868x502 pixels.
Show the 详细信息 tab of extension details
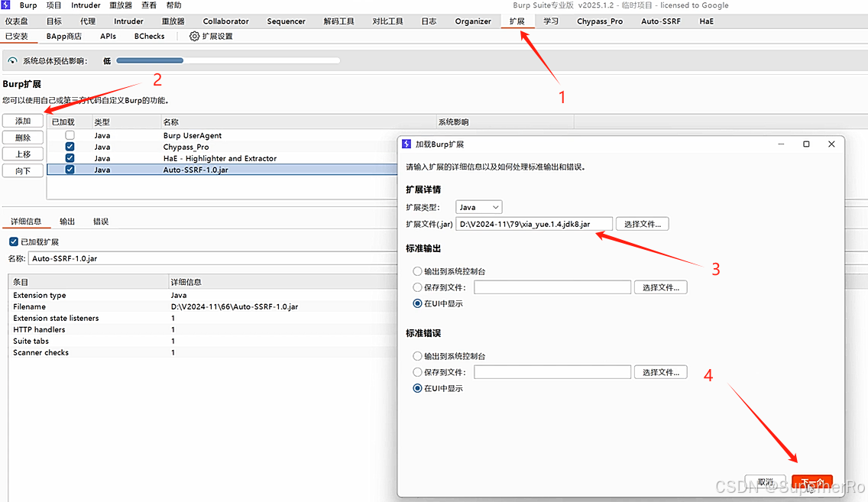pyautogui.click(x=26, y=222)
